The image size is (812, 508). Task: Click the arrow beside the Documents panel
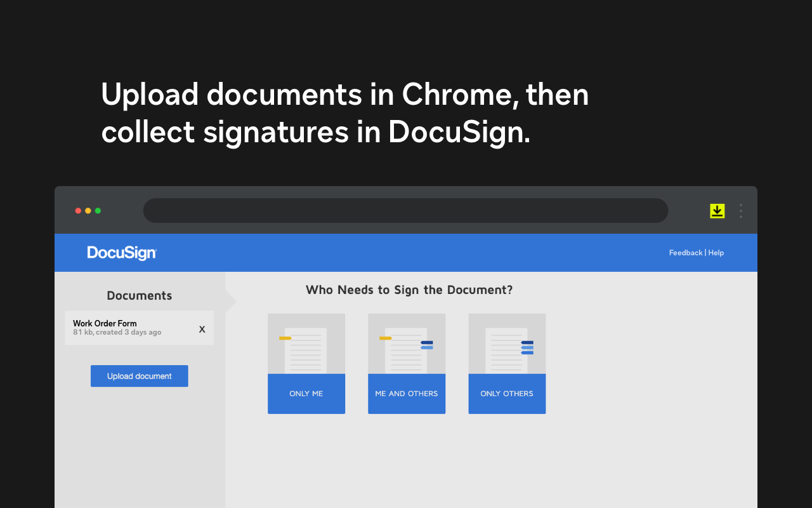click(231, 300)
